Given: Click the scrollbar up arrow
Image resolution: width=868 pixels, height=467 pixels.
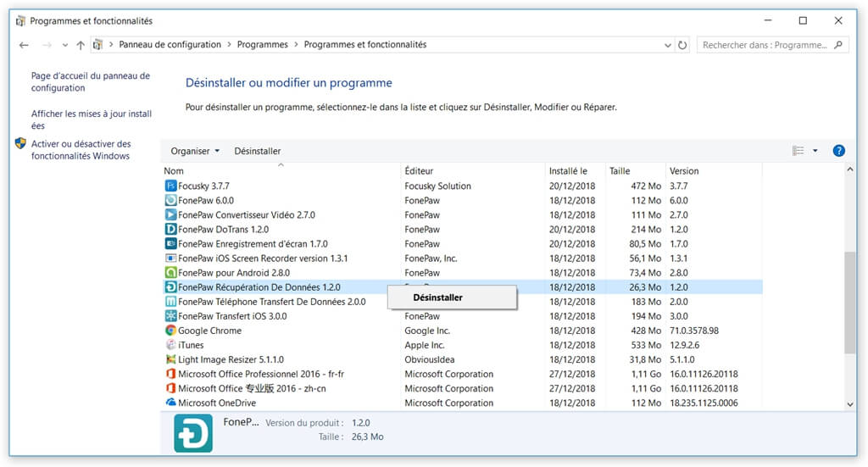Looking at the screenshot, I should coord(849,170).
